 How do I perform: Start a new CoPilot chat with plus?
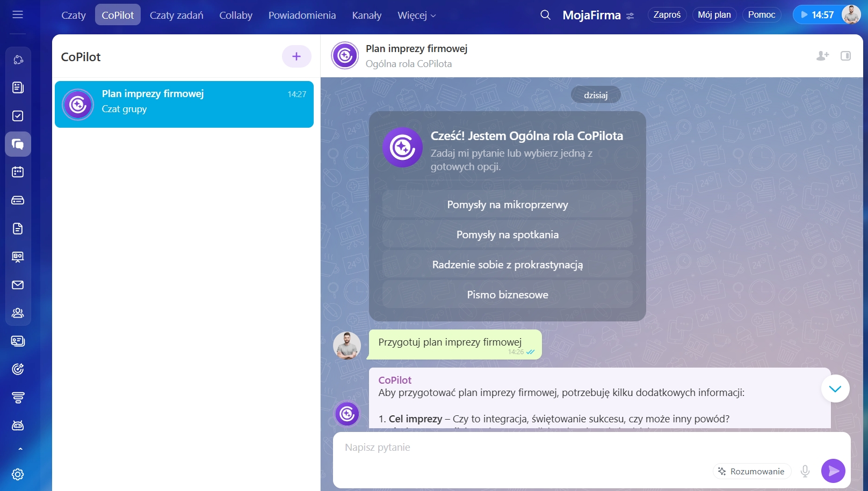tap(296, 56)
